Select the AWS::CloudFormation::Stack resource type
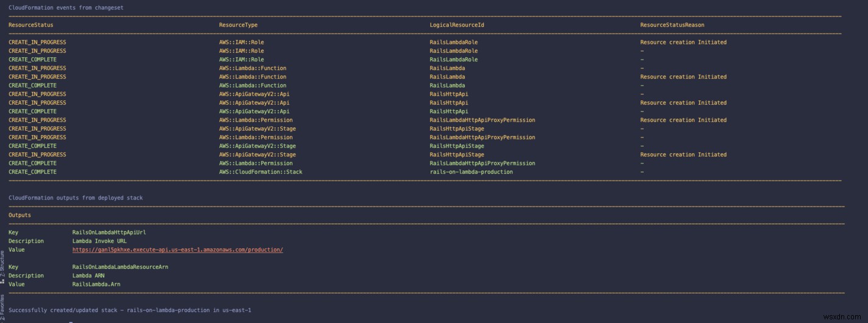The image size is (868, 323). coord(261,172)
